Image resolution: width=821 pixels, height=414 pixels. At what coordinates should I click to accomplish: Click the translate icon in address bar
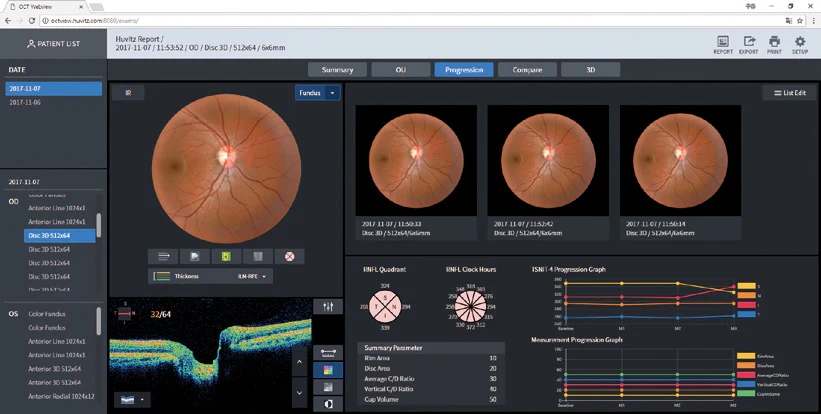click(789, 20)
